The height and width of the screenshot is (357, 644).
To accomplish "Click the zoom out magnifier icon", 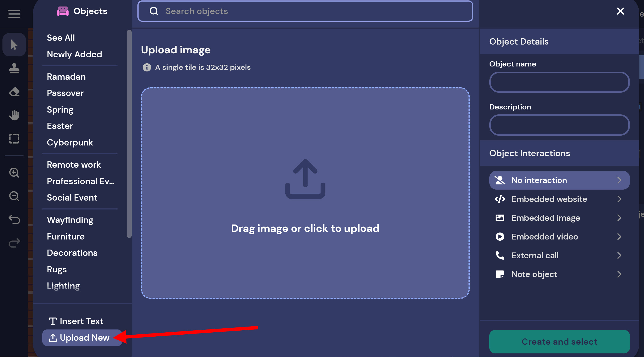I will pyautogui.click(x=14, y=196).
